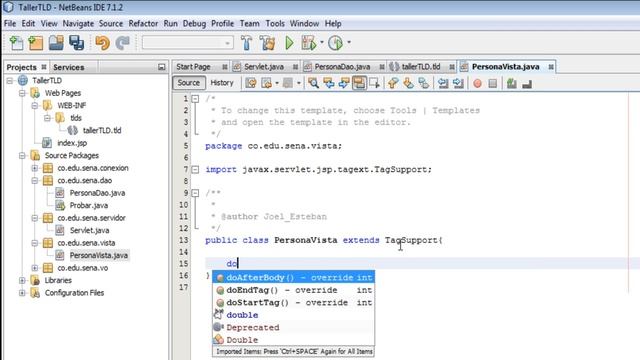640x360 pixels.
Task: Click Find Previous Occurrence editor icon
Action: [x=329, y=83]
